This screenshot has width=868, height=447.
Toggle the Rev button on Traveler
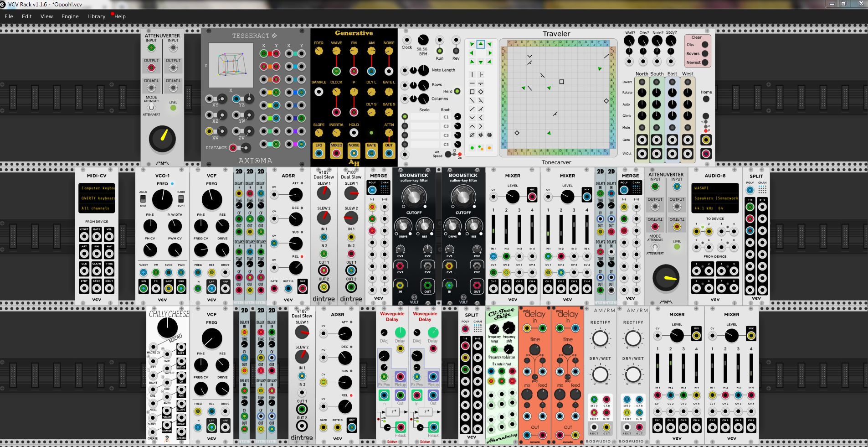[x=456, y=51]
